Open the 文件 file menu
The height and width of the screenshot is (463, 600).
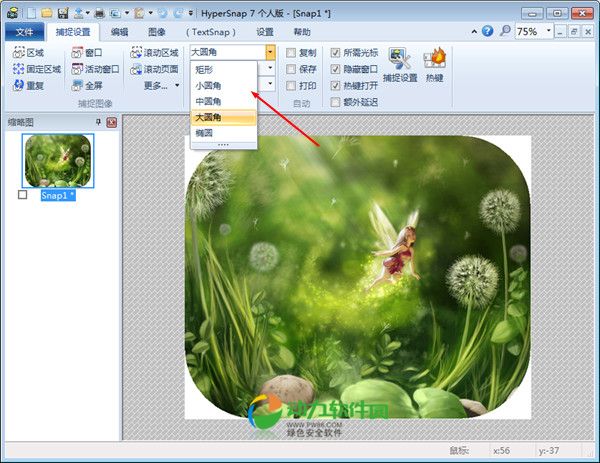[24, 32]
